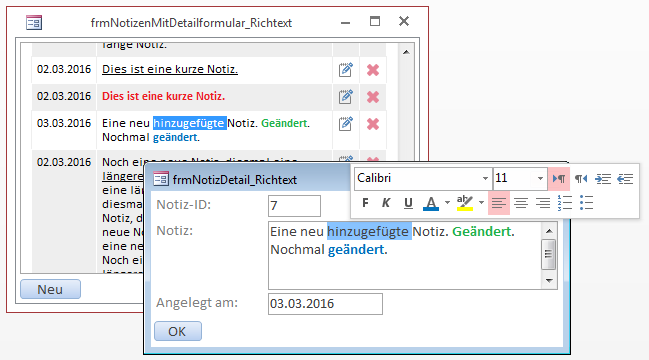This screenshot has width=649, height=360.
Task: Click the Neu button
Action: click(x=50, y=289)
